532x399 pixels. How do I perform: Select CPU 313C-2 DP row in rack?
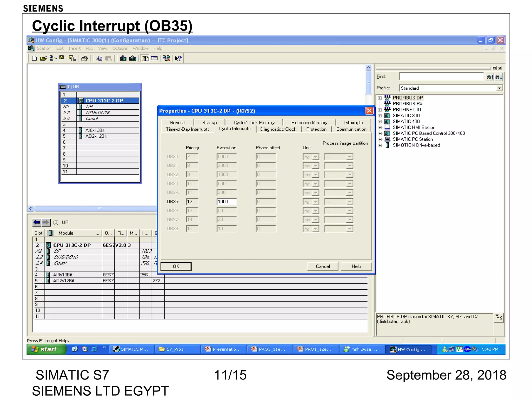100,101
